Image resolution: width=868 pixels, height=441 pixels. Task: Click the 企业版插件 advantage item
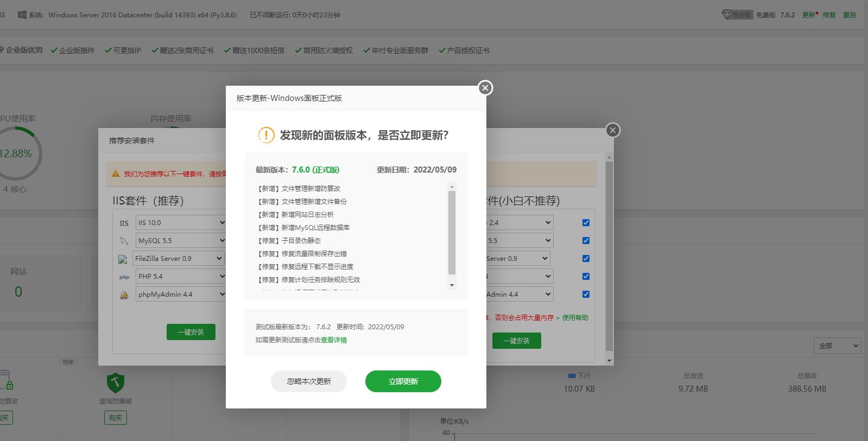click(73, 50)
